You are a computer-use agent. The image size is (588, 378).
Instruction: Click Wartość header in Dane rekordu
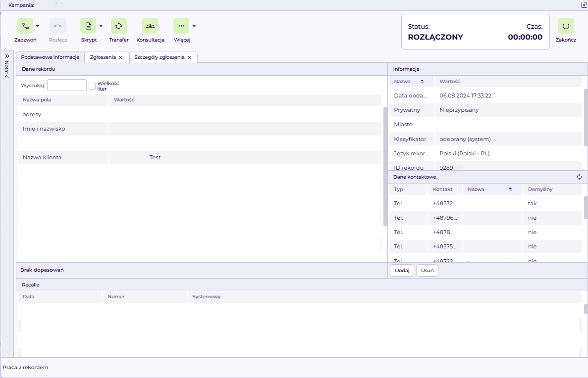(245, 100)
